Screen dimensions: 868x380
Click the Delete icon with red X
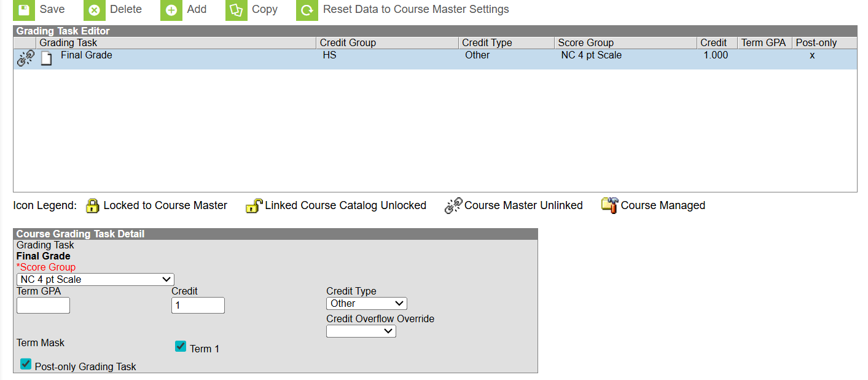tap(94, 9)
